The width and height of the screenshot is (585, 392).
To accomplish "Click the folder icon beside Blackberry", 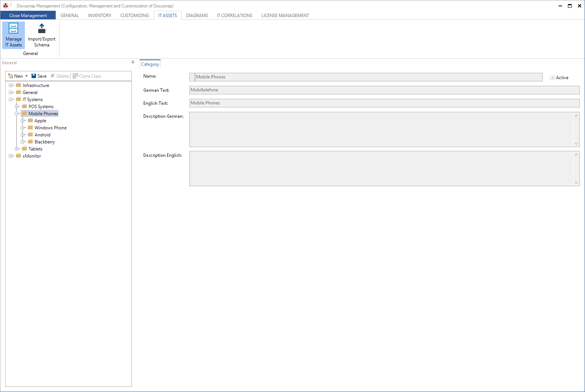I will point(30,142).
